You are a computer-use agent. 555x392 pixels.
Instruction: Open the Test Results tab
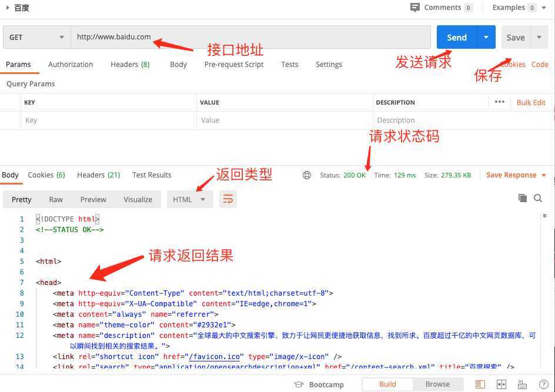[152, 175]
